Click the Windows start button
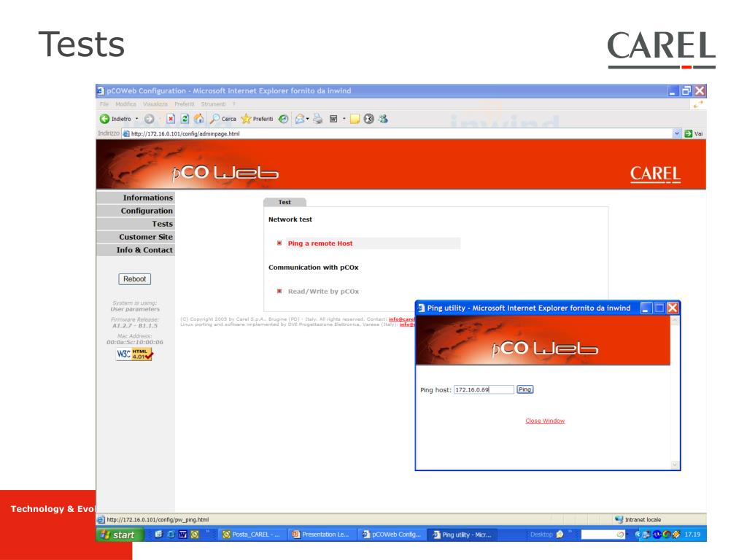This screenshot has width=747, height=560. coord(120,534)
